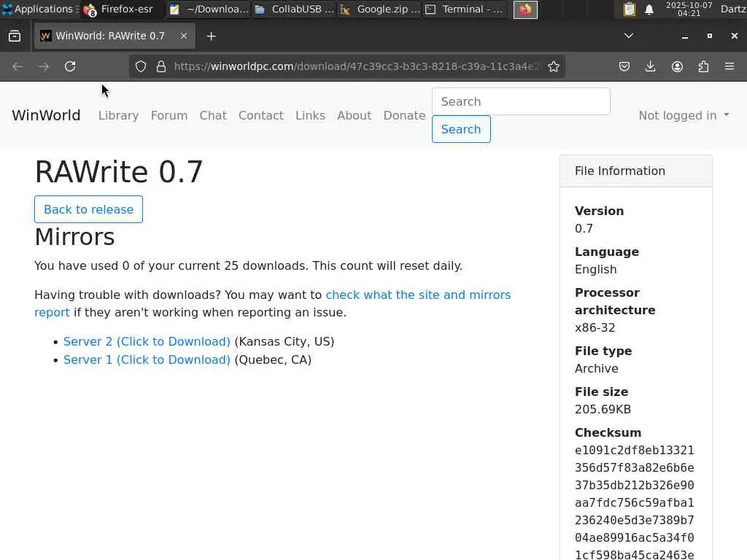747x560 pixels.
Task: Click the site padlock security icon
Action: [161, 66]
